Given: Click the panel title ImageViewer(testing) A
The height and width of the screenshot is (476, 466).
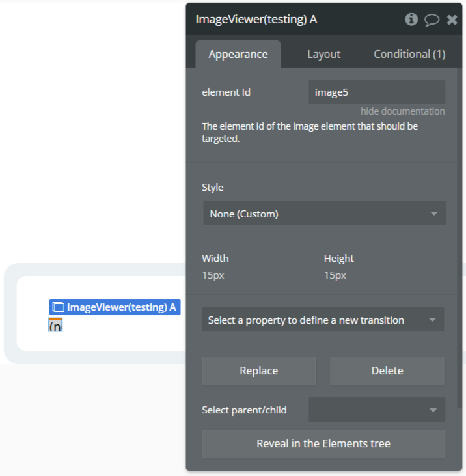Looking at the screenshot, I should 256,20.
